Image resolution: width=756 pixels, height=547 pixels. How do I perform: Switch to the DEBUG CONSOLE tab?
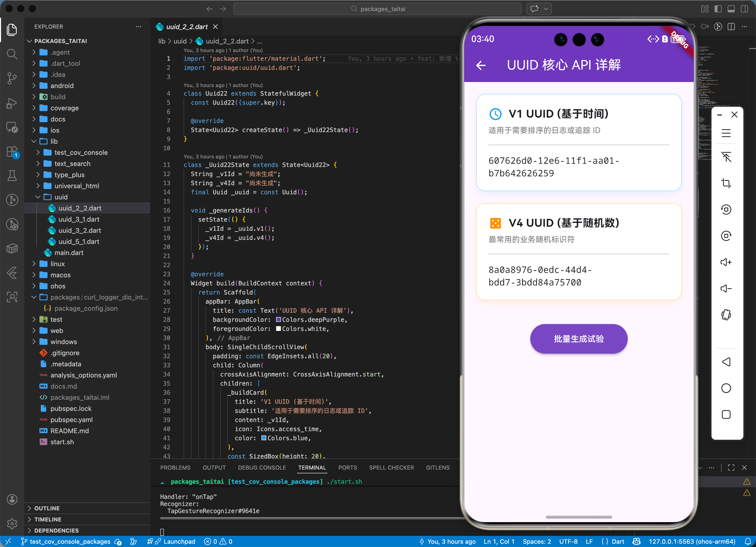(262, 468)
